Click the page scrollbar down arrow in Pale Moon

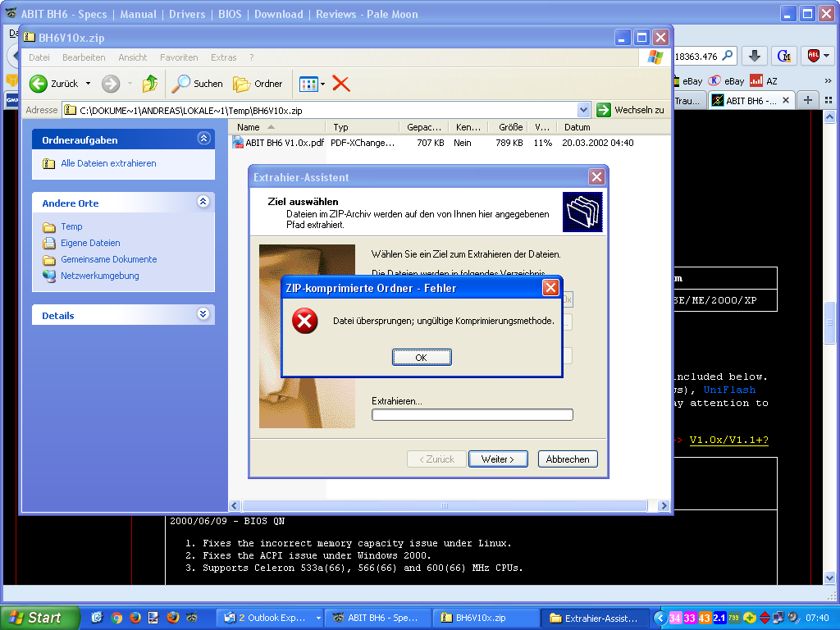tap(829, 578)
